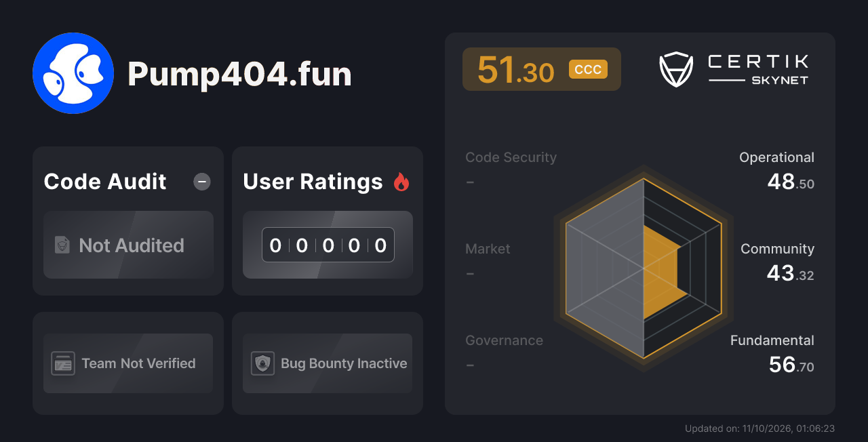Click the Community score 43.32
Viewport: 868px width, 442px height.
click(791, 273)
